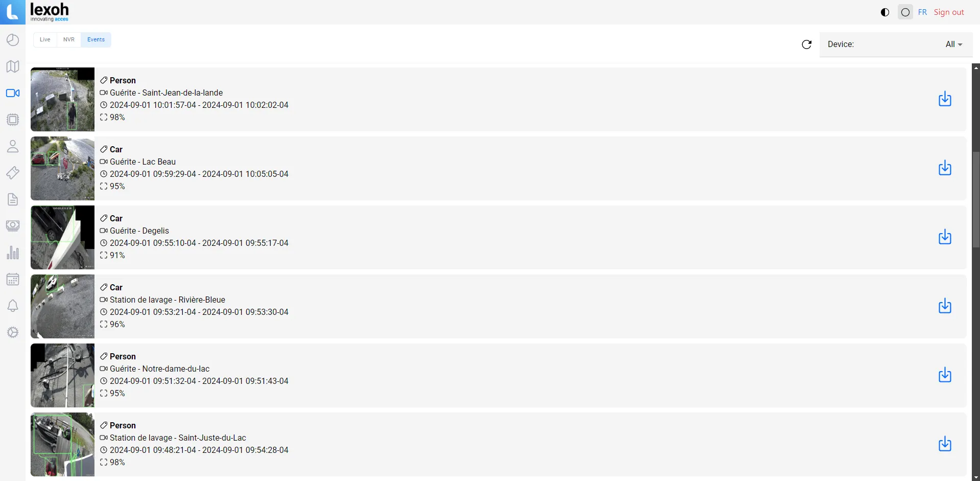Select the Events tab
The height and width of the screenshot is (481, 980).
(95, 39)
